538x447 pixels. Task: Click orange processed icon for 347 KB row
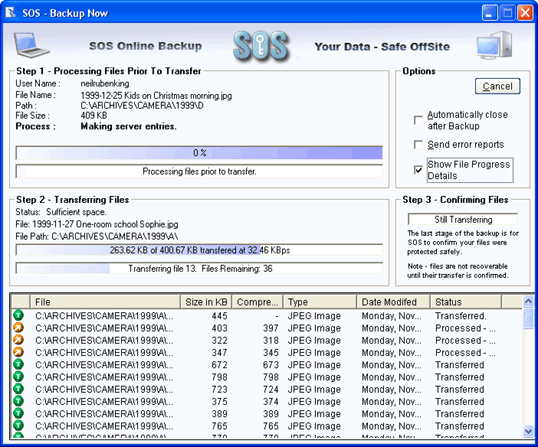click(x=18, y=352)
